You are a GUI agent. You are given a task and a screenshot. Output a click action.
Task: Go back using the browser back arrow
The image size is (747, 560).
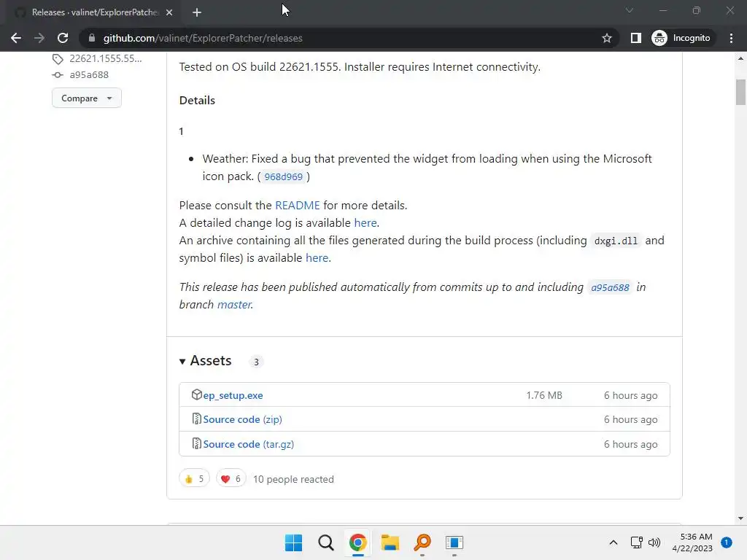point(16,38)
